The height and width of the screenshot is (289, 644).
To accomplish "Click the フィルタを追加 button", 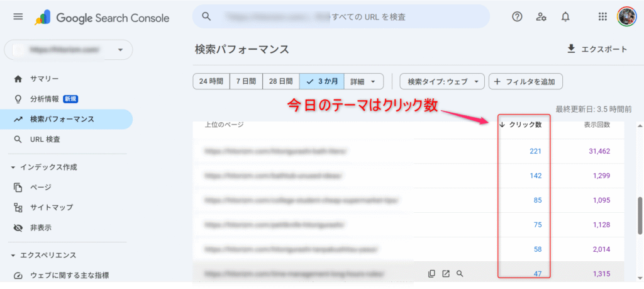I will pyautogui.click(x=526, y=81).
